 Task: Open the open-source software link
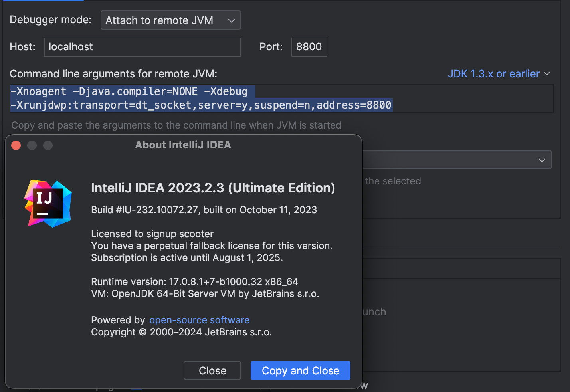199,320
